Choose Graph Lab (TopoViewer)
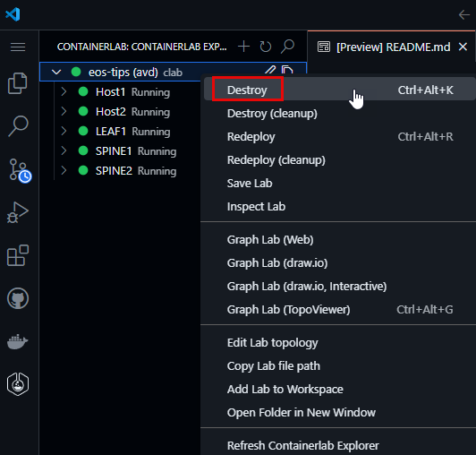The height and width of the screenshot is (455, 476). pos(339,310)
